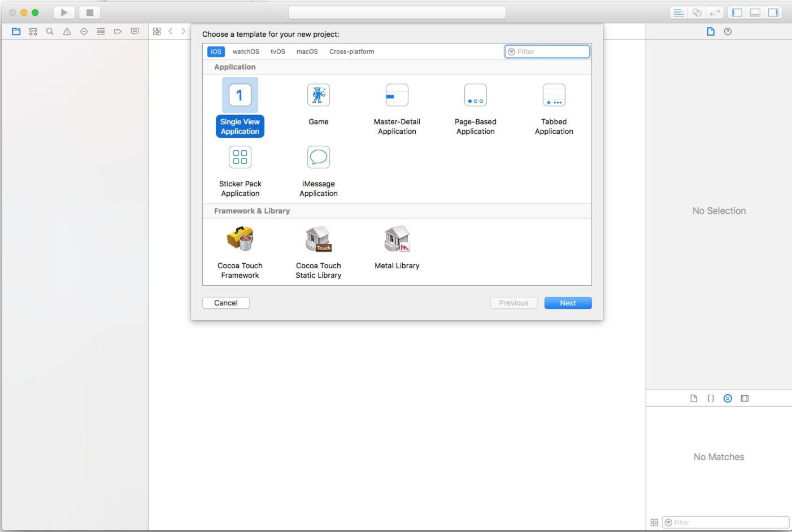Screen dimensions: 792x532
Task: Click the Run (play) button
Action: point(64,12)
